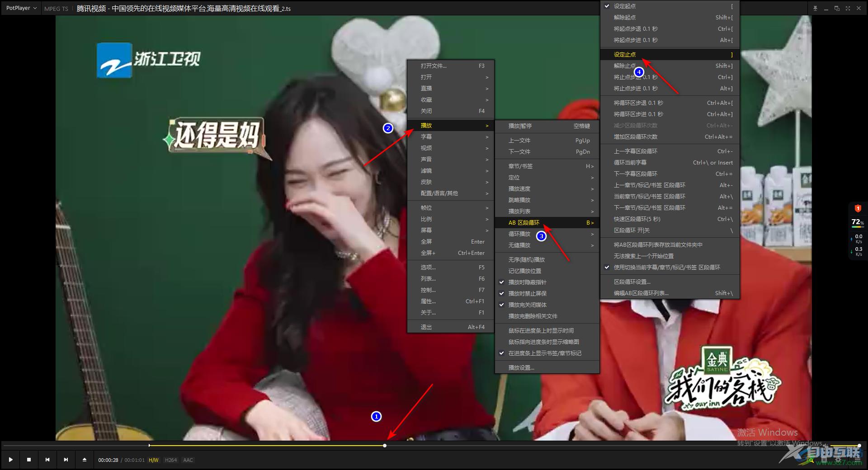Open 编辑AB区段循环列表... entry
Screen dimensions: 868x470
[x=670, y=293]
